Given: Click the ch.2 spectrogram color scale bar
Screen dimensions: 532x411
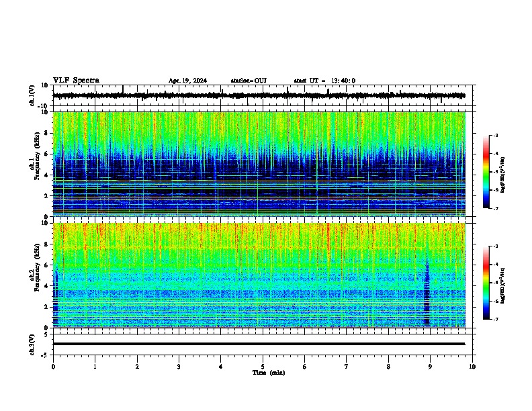Looking at the screenshot, I should (486, 283).
